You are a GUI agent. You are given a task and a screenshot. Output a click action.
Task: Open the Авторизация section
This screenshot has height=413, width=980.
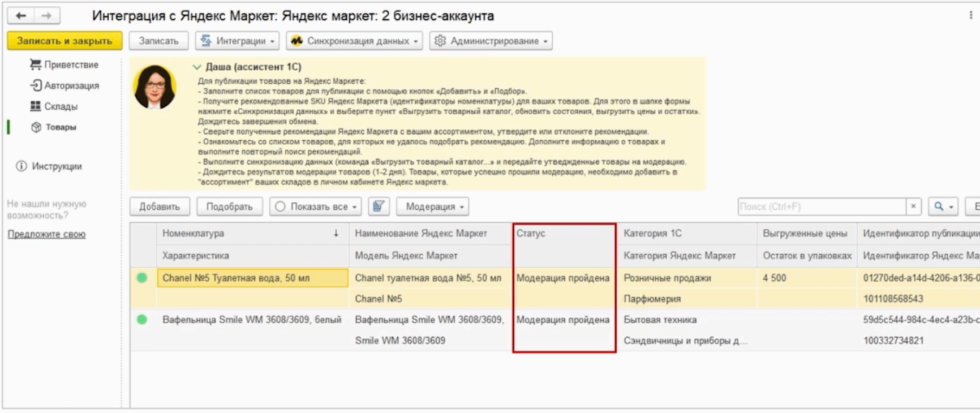pyautogui.click(x=72, y=85)
